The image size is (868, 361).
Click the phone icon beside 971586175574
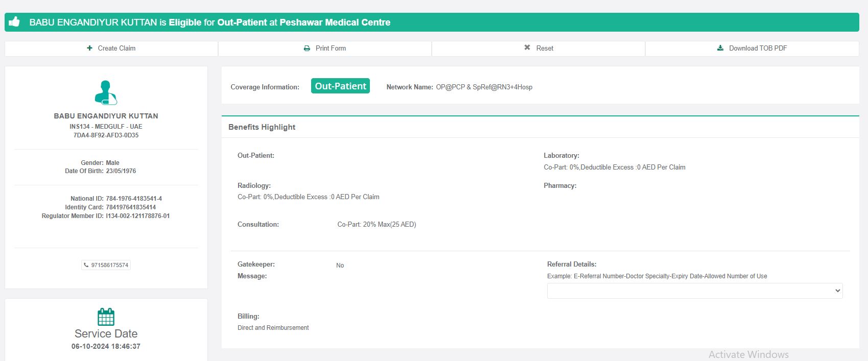86,265
